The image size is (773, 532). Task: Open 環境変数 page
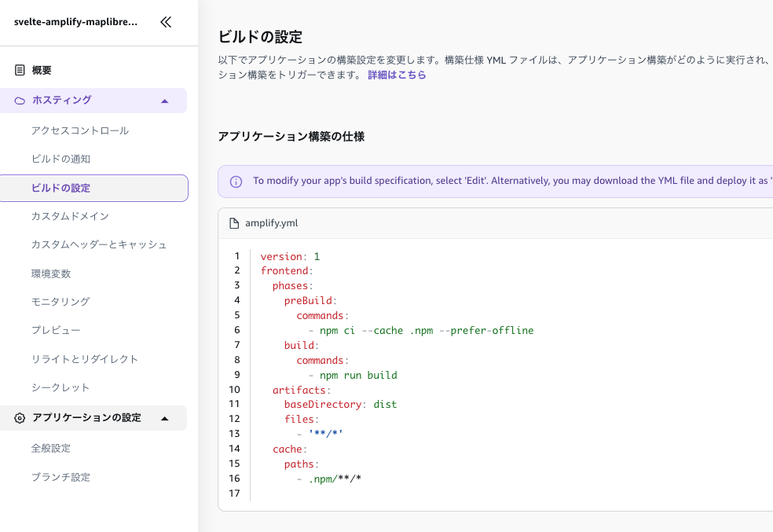click(51, 273)
